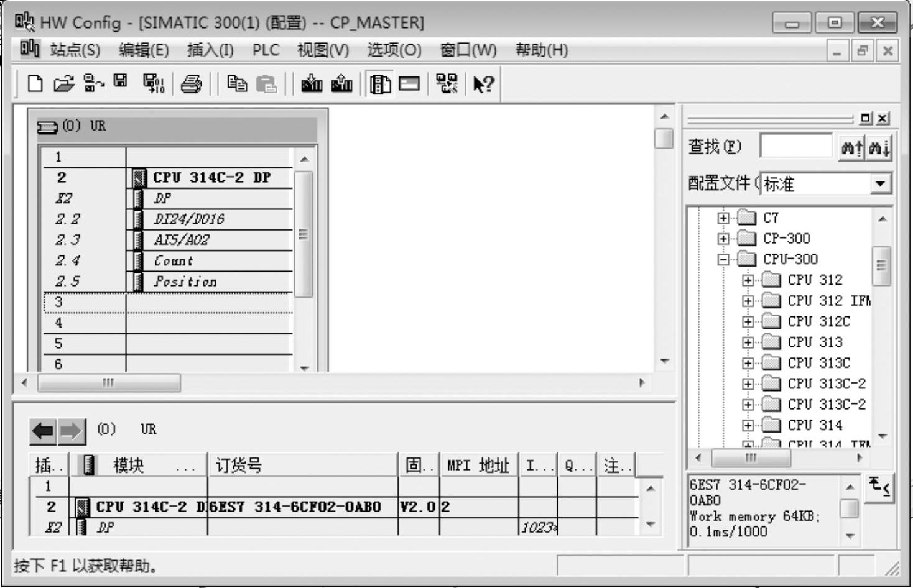Restore the inner document window

tap(862, 51)
